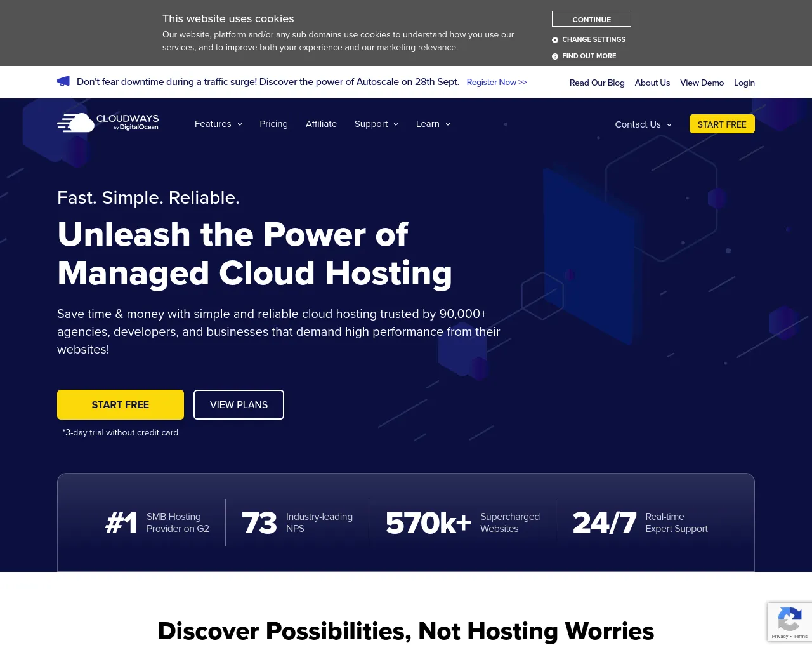Click the Cloudways cloud logo
The image size is (812, 650).
click(x=77, y=123)
